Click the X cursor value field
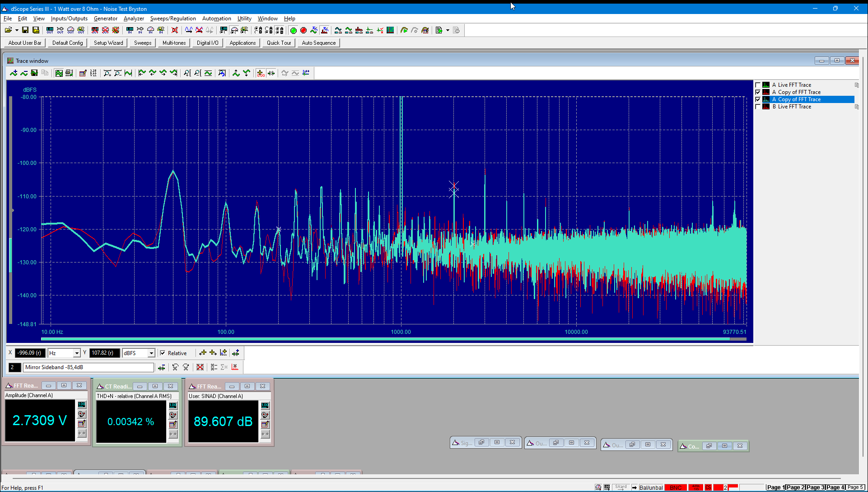 30,353
